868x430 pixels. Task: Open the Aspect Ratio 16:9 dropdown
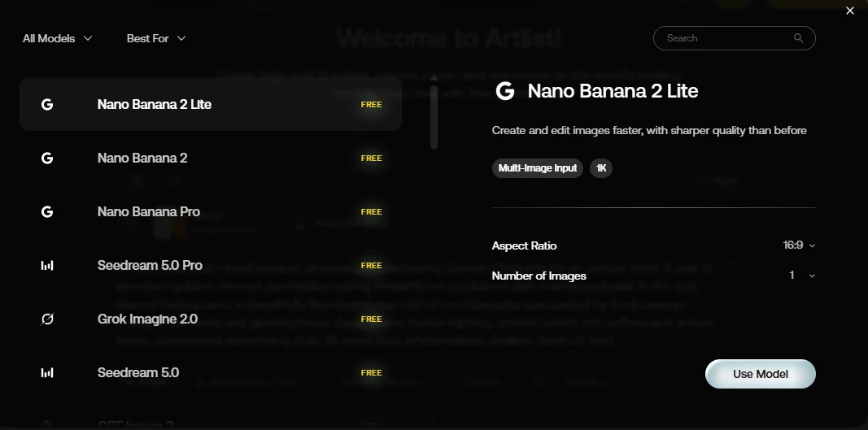[x=799, y=245]
